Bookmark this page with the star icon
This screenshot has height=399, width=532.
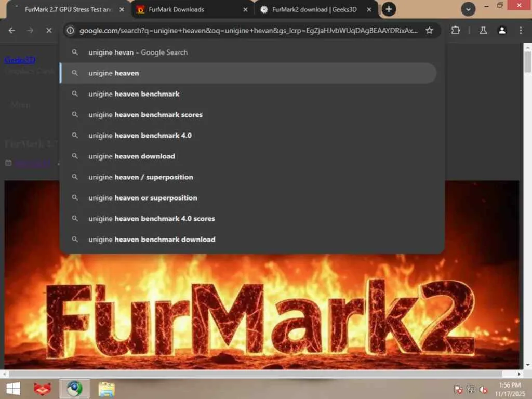click(x=429, y=31)
